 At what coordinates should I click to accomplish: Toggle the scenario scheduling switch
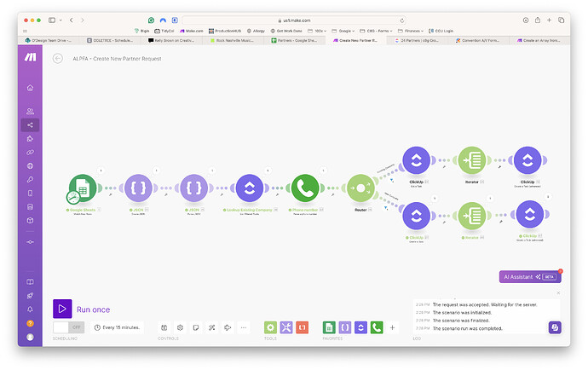[69, 327]
